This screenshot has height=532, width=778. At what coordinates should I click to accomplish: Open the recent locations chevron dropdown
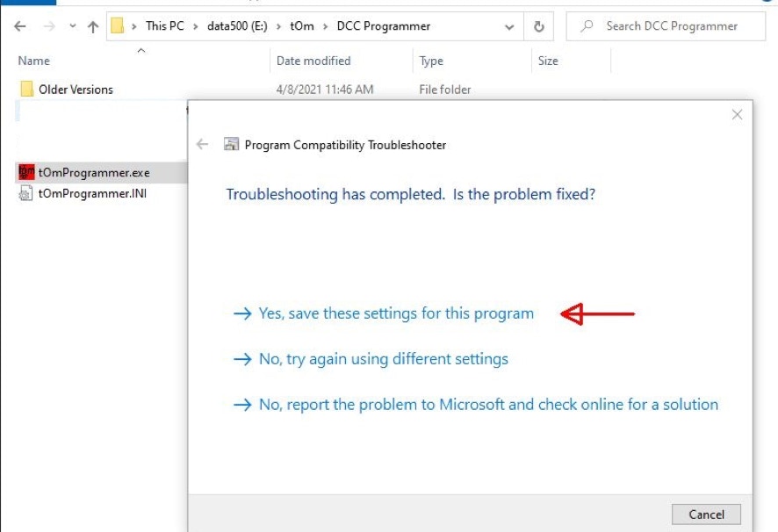71,26
